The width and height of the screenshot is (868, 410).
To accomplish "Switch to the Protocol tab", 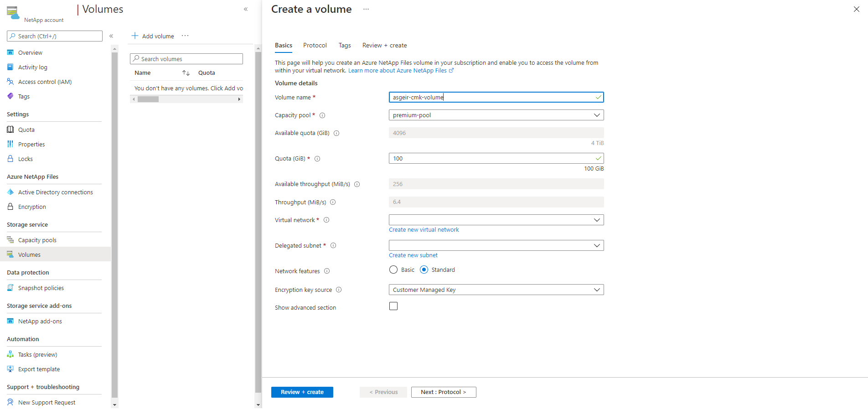I will pos(315,45).
